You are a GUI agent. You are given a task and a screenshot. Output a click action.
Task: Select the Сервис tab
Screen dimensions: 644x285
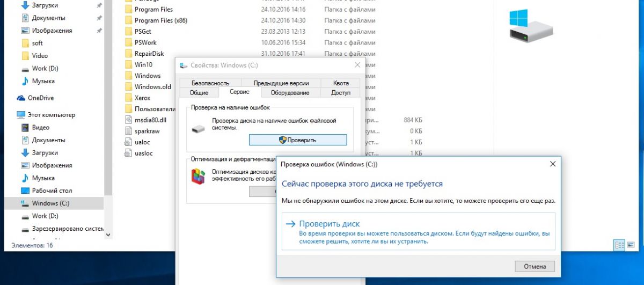point(239,92)
